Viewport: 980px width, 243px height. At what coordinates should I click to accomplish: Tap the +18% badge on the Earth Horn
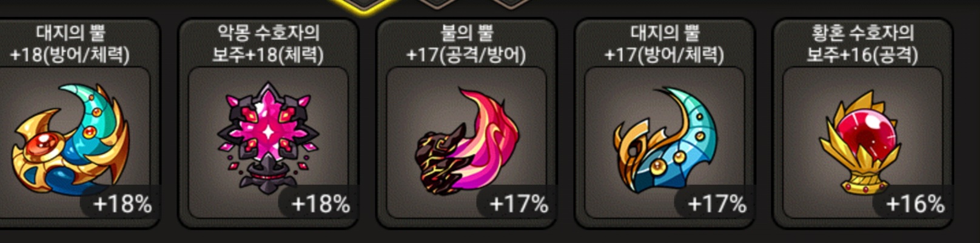pos(122,204)
